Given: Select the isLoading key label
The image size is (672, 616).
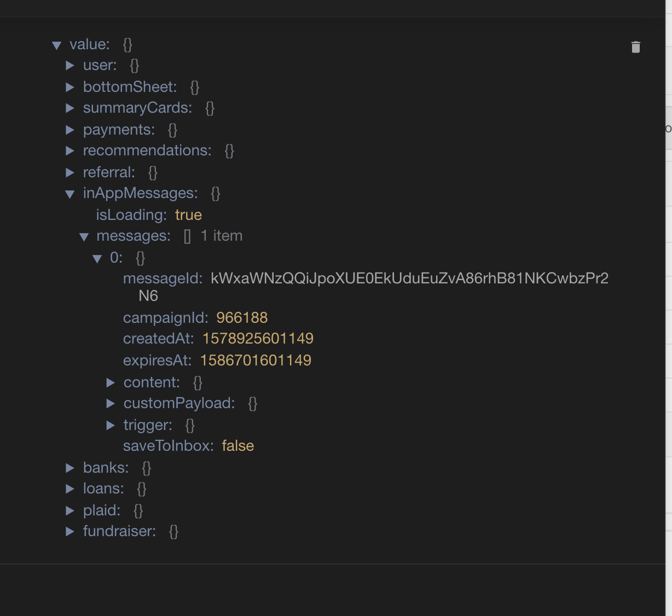Looking at the screenshot, I should 131,215.
